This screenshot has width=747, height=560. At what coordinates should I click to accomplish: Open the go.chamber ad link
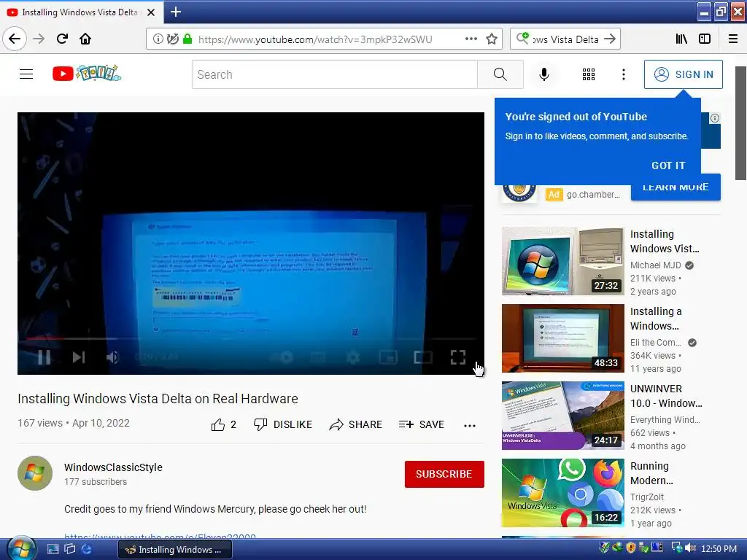point(593,194)
